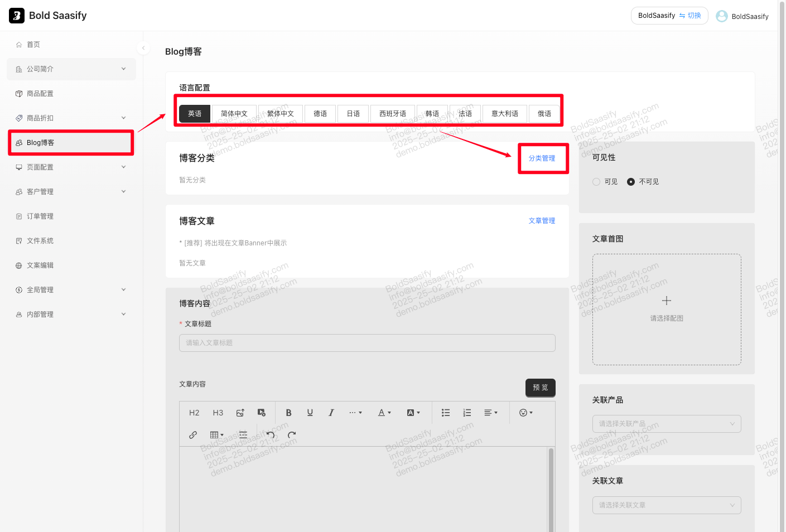The height and width of the screenshot is (532, 786).
Task: Open the emoji picker
Action: point(526,413)
